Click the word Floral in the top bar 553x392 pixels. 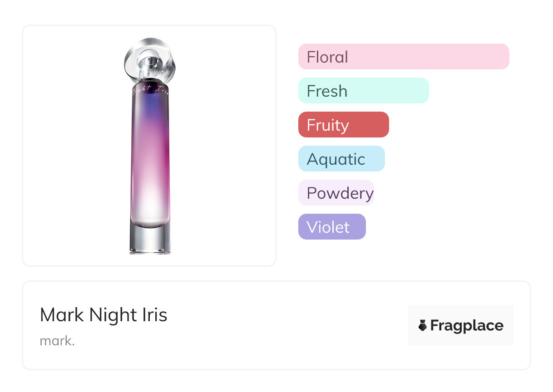tap(327, 57)
